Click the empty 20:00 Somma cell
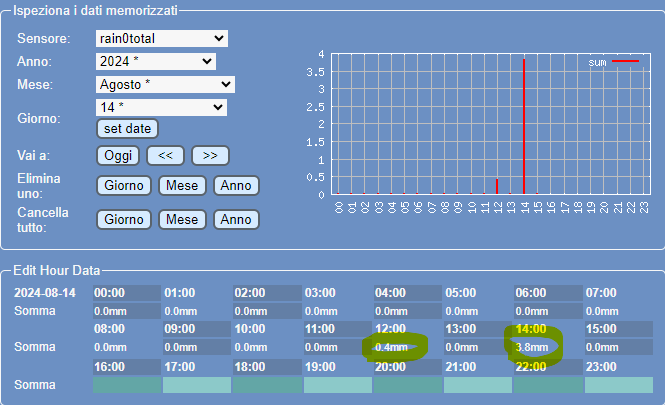The width and height of the screenshot is (665, 405). (408, 385)
